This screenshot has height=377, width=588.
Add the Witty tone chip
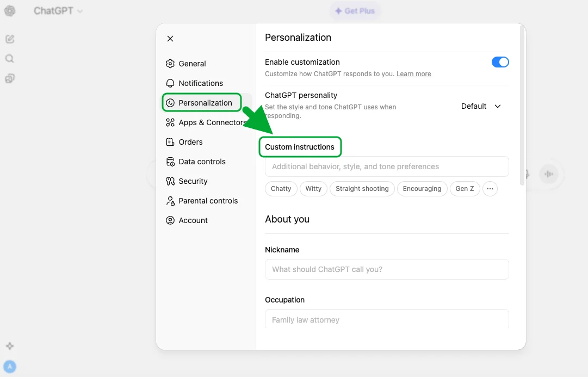[313, 189]
